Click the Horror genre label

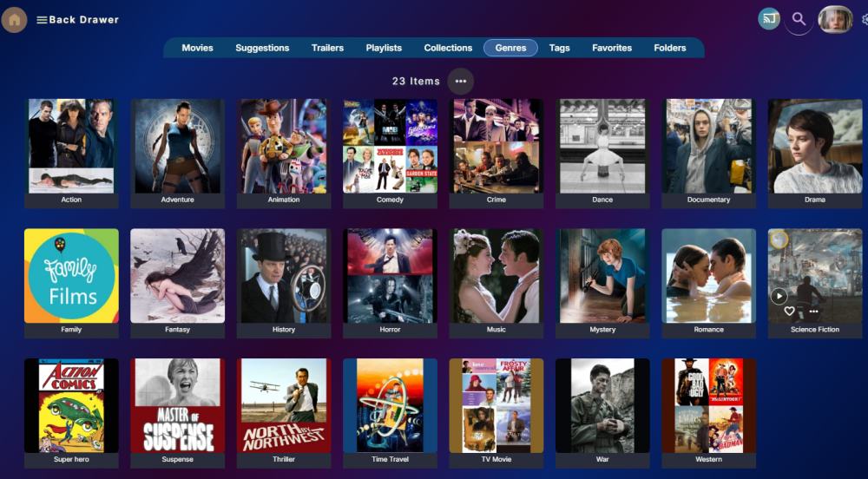coord(391,329)
